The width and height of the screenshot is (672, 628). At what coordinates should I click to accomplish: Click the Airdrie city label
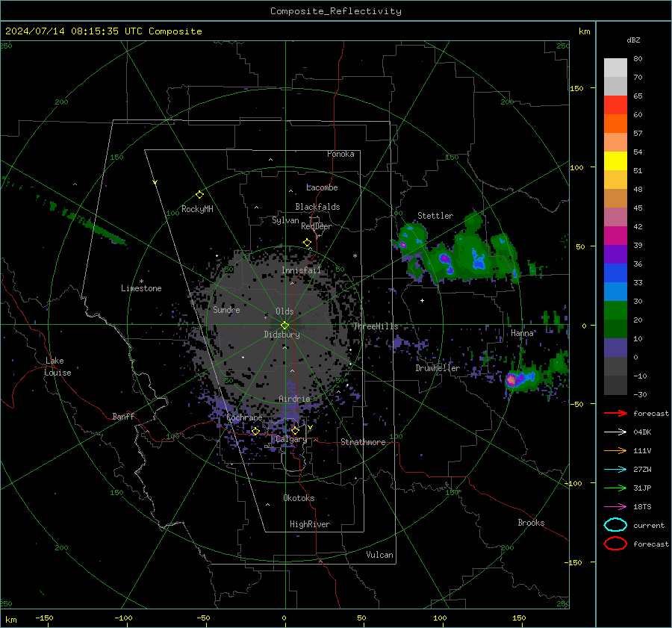point(294,399)
